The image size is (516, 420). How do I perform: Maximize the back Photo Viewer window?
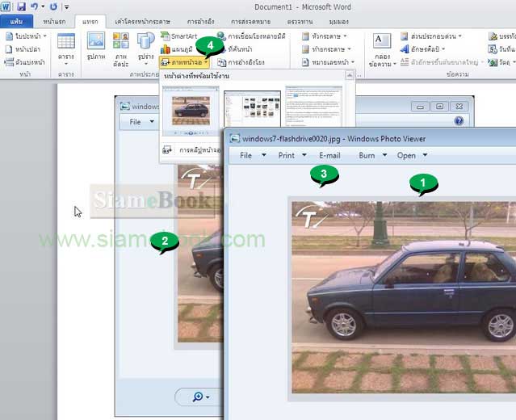439,107
